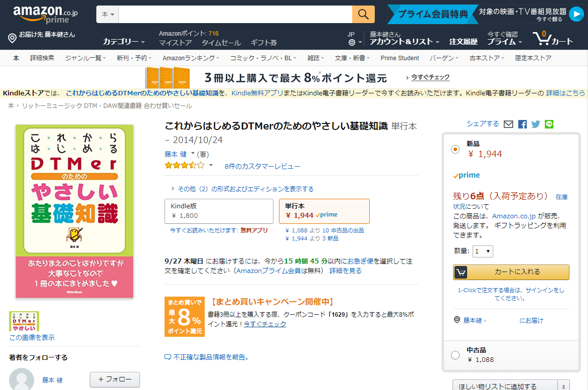Open the コミック・ラノベ・BL menu

point(263,58)
